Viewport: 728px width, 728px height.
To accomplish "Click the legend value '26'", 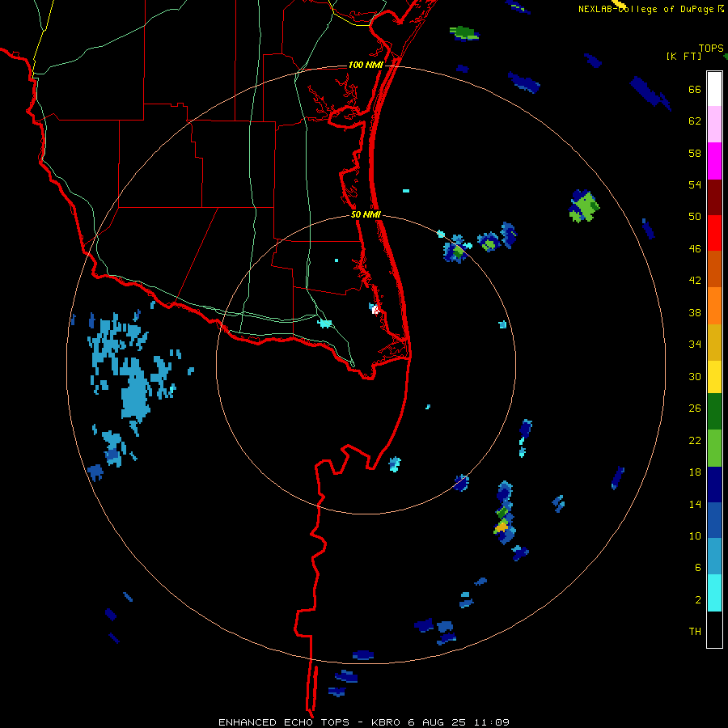I will (x=695, y=408).
